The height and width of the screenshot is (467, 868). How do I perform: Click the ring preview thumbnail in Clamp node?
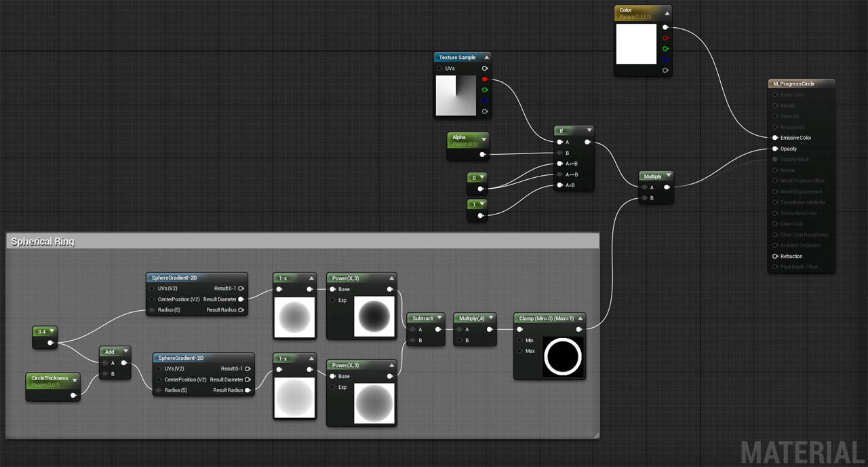[563, 356]
